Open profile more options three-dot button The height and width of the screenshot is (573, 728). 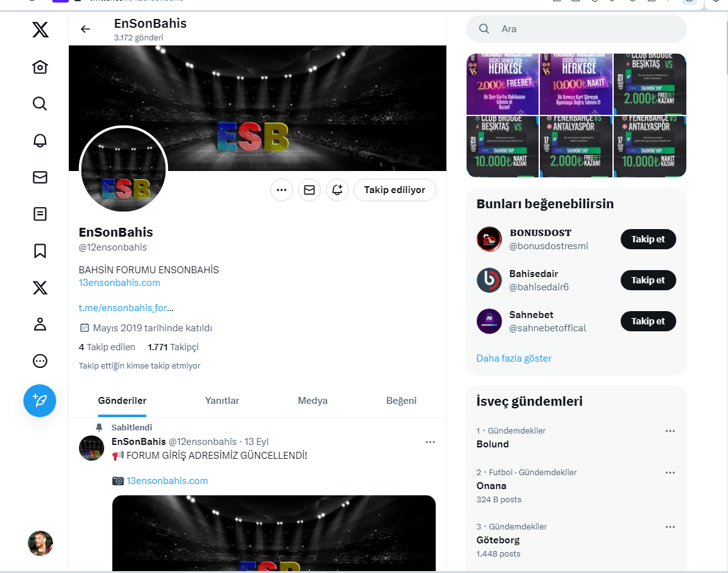coord(282,190)
